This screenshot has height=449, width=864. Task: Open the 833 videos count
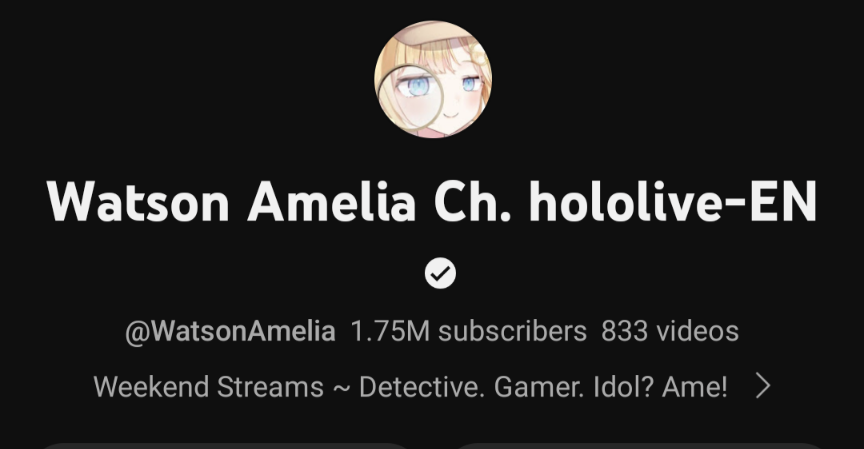(x=669, y=331)
